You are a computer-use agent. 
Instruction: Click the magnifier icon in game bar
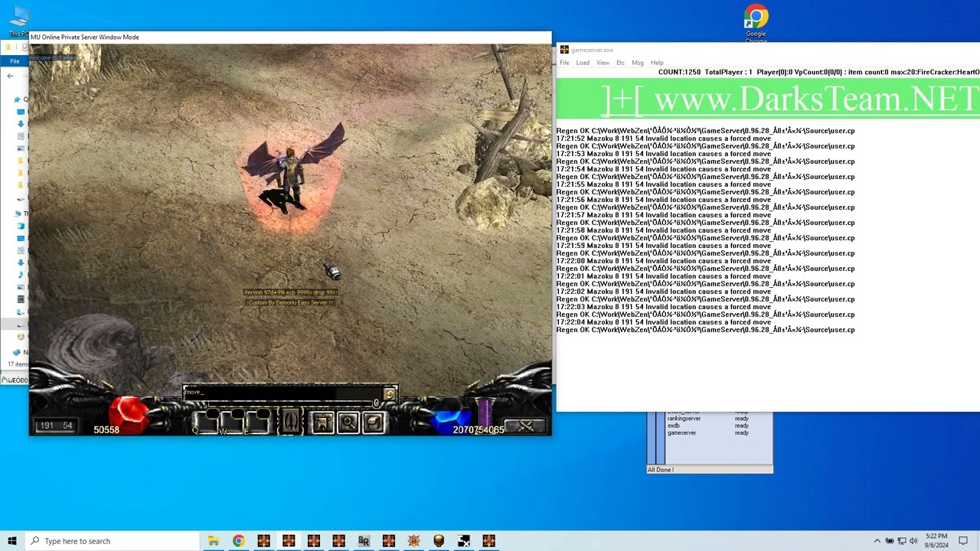pos(348,422)
